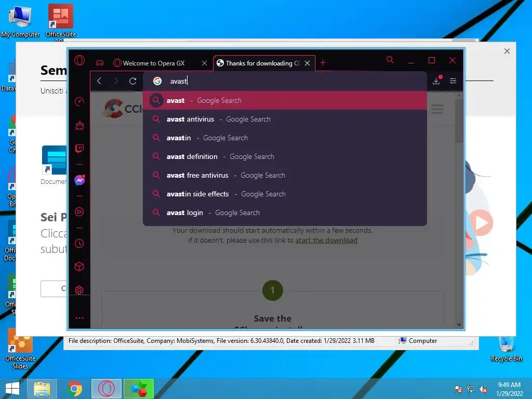Choose the 'avastin' search suggestion
The image size is (532, 399).
pyautogui.click(x=285, y=138)
